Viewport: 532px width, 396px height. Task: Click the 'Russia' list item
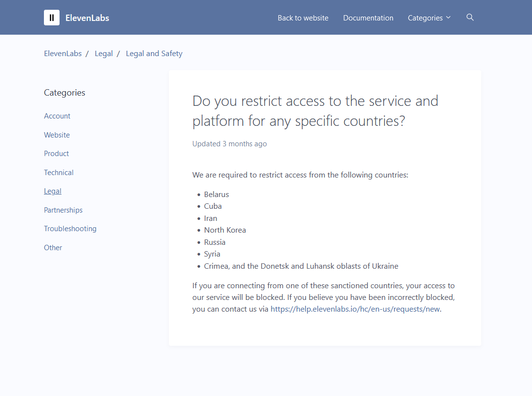pos(214,242)
